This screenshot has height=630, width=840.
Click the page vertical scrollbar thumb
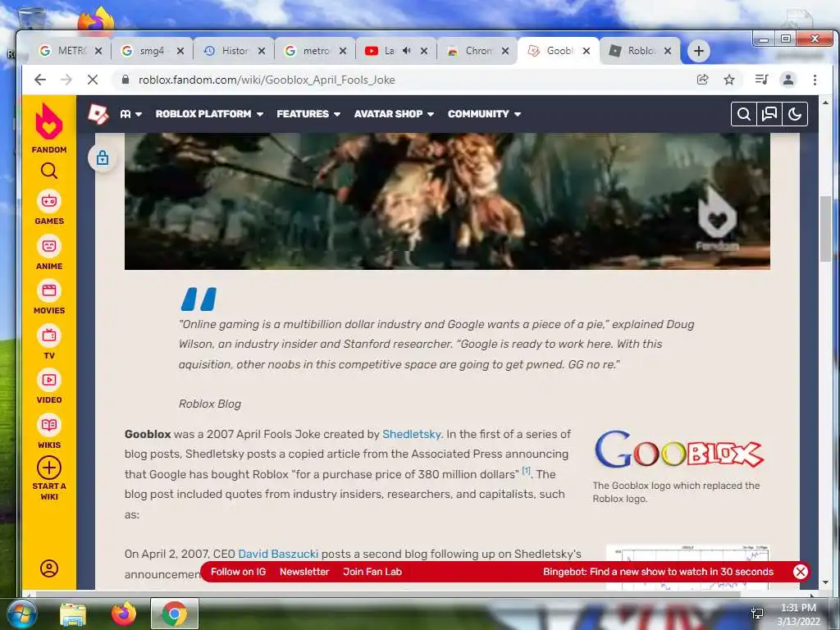pos(825,229)
